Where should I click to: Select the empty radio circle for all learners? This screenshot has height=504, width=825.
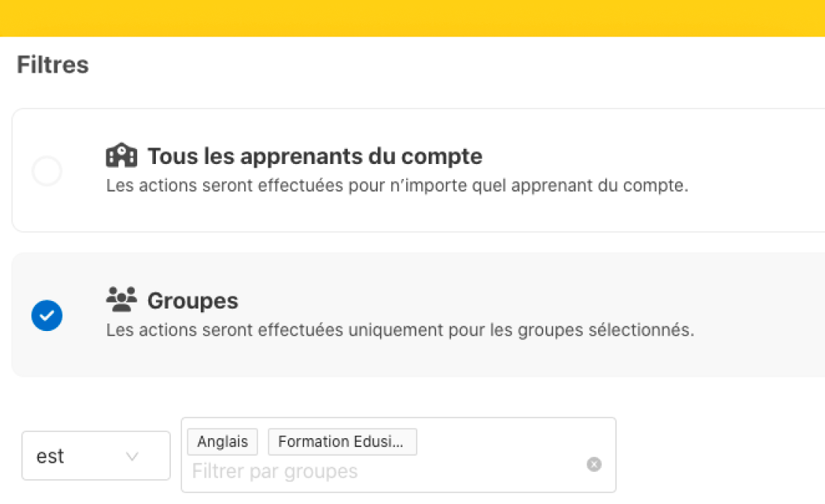46,171
